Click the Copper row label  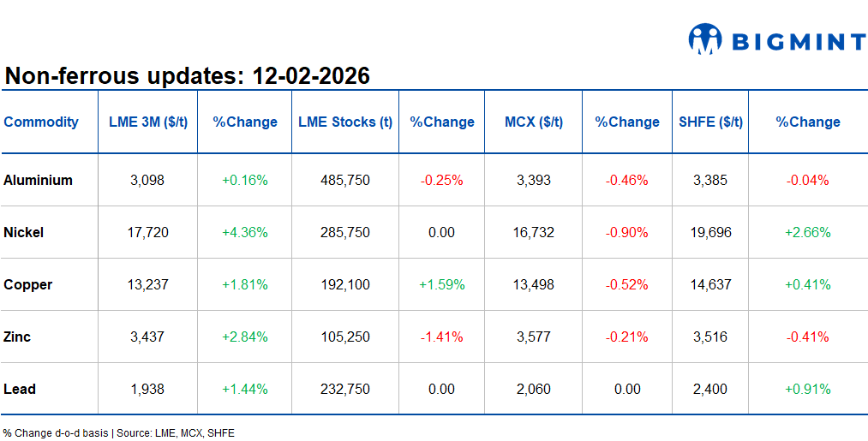click(28, 284)
